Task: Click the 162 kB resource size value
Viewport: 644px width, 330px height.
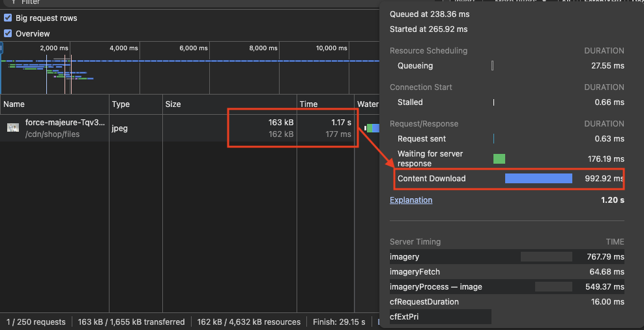Action: click(x=281, y=134)
